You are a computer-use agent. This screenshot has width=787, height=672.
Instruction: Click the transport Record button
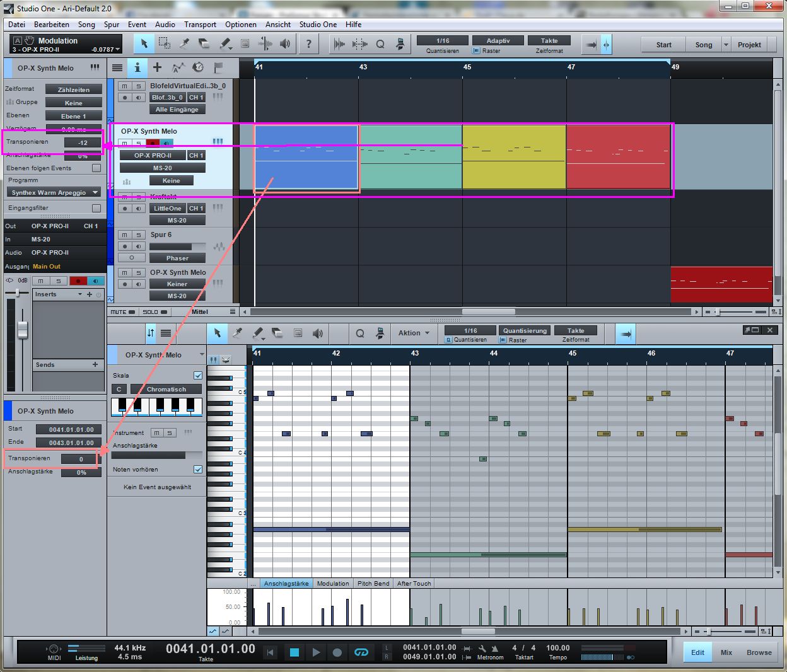pyautogui.click(x=337, y=652)
